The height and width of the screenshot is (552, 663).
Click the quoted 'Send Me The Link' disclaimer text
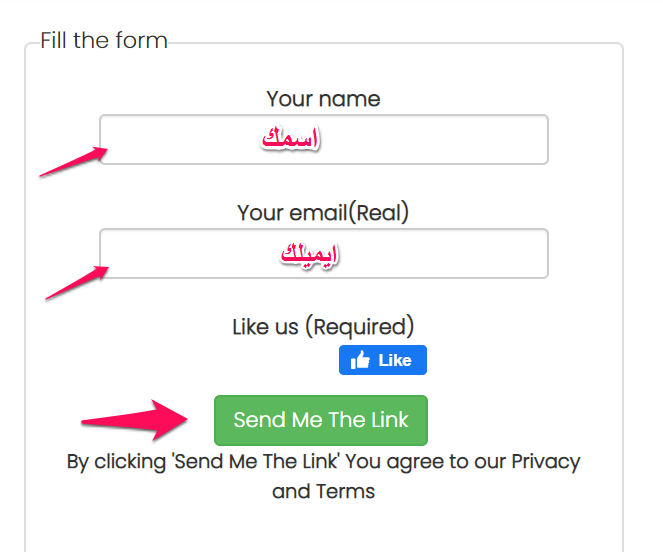tap(256, 461)
